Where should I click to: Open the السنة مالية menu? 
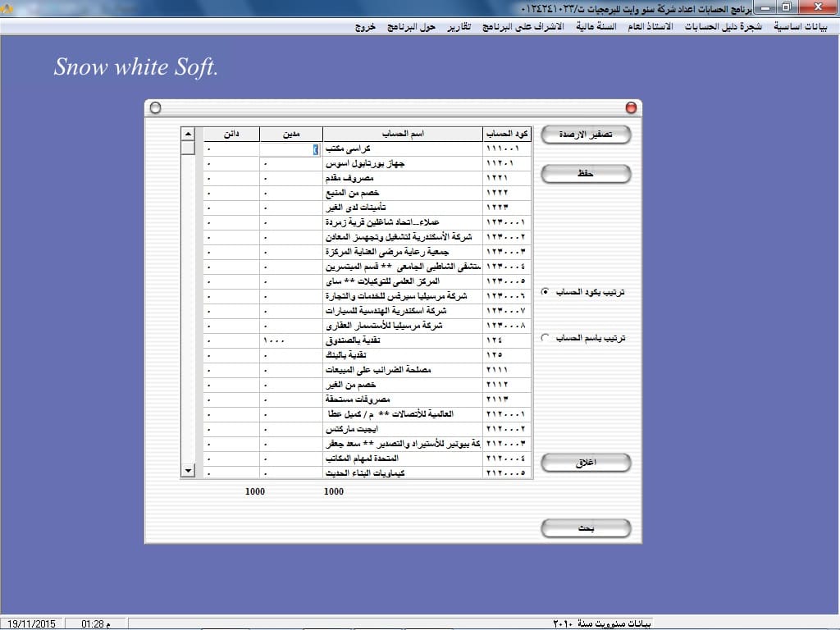pyautogui.click(x=596, y=26)
